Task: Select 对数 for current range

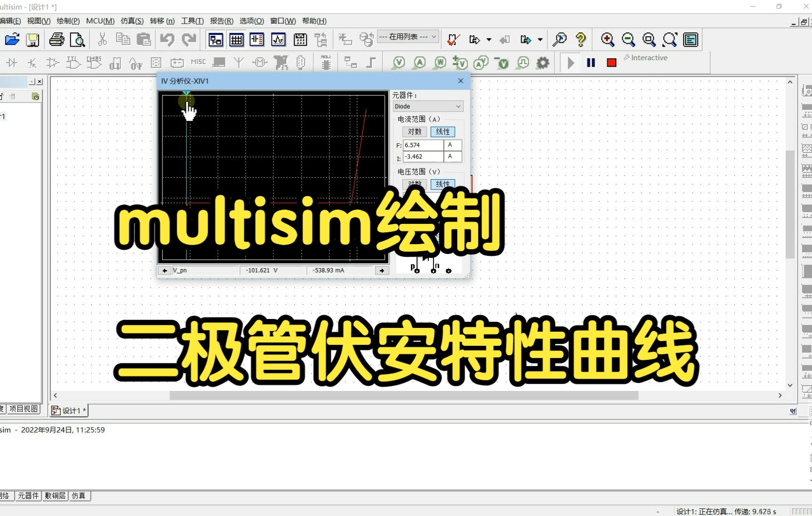Action: (415, 132)
